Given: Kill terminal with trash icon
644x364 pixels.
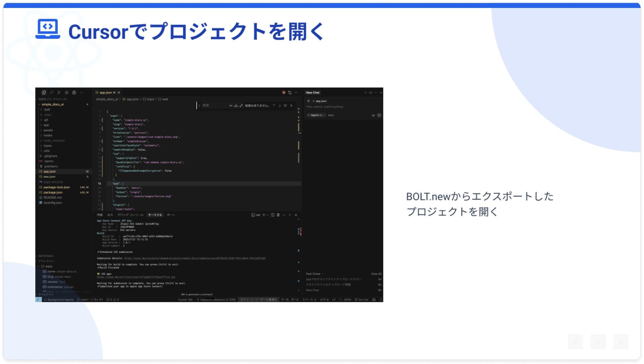Looking at the screenshot, I should [278, 215].
